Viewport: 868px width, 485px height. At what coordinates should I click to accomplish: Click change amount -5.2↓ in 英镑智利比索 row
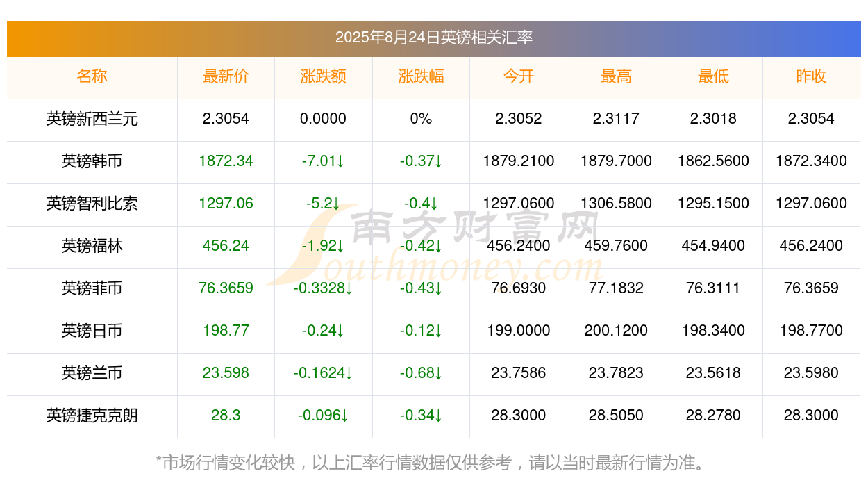coord(324,204)
